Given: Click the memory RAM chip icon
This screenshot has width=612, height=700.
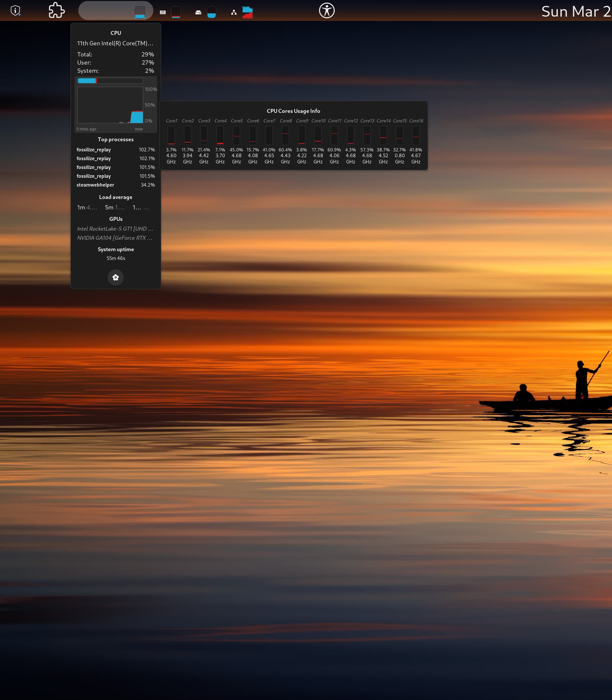Looking at the screenshot, I should tap(162, 12).
